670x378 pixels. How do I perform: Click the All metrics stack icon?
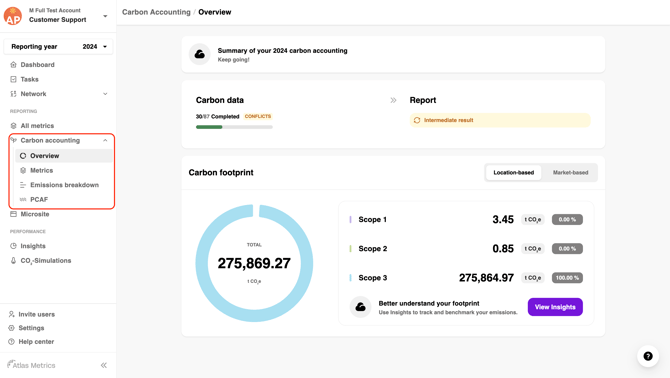point(13,126)
